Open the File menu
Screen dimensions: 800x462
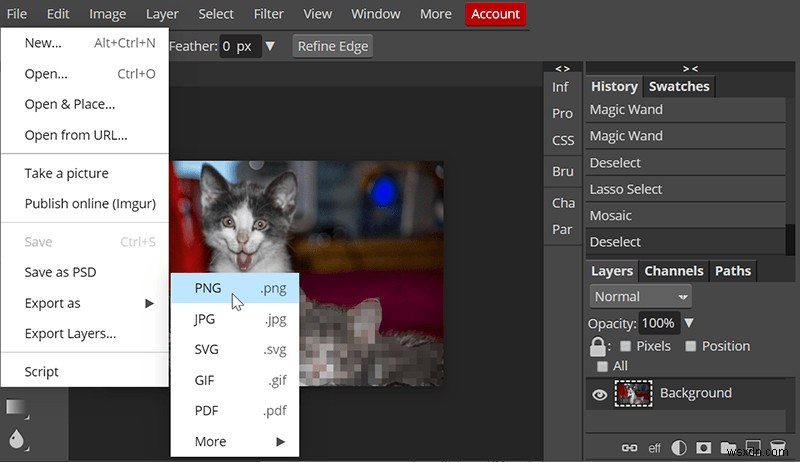pyautogui.click(x=16, y=14)
